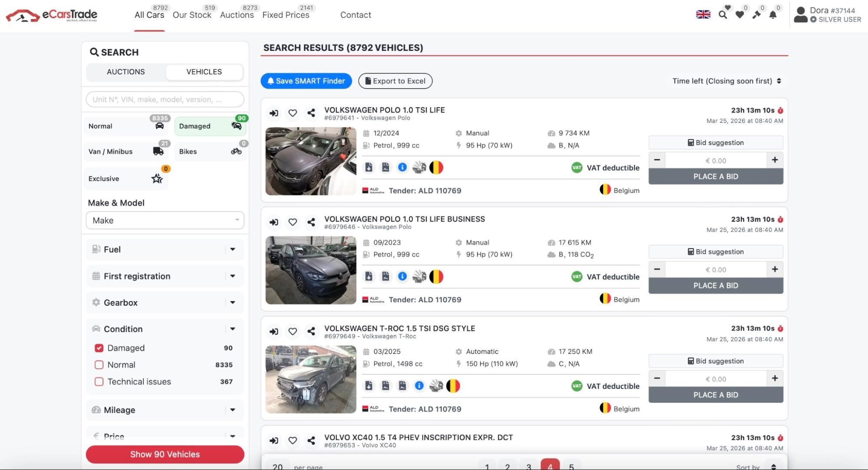
Task: Open the Make dropdown
Action: click(x=165, y=220)
